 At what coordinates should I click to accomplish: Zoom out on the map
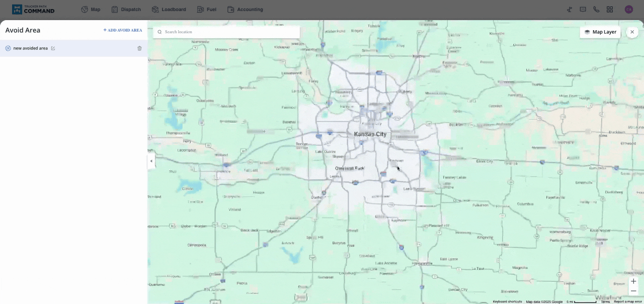[633, 291]
